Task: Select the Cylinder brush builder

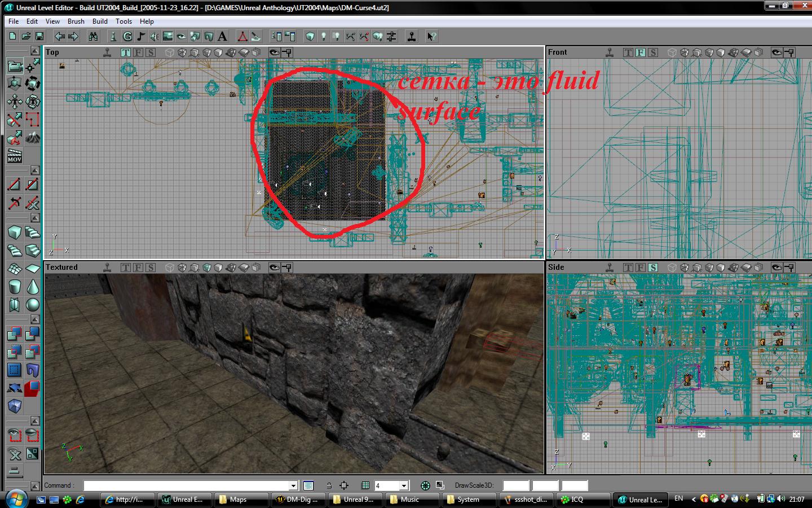Action: point(15,286)
